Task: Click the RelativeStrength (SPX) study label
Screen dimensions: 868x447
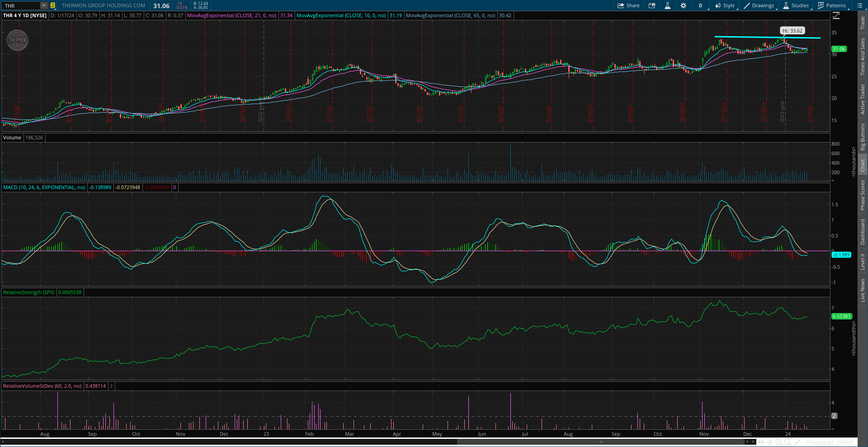Action: pos(29,292)
